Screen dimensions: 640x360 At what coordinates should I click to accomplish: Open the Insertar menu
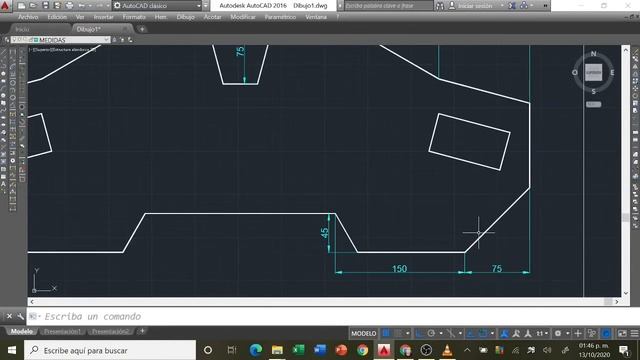tap(104, 17)
